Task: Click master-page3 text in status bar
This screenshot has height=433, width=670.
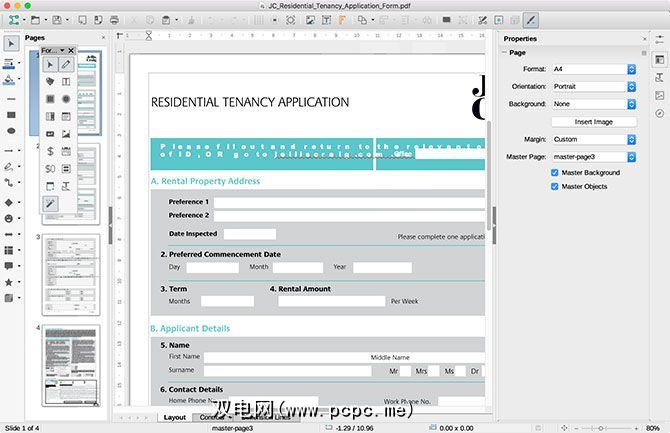Action: pyautogui.click(x=232, y=428)
